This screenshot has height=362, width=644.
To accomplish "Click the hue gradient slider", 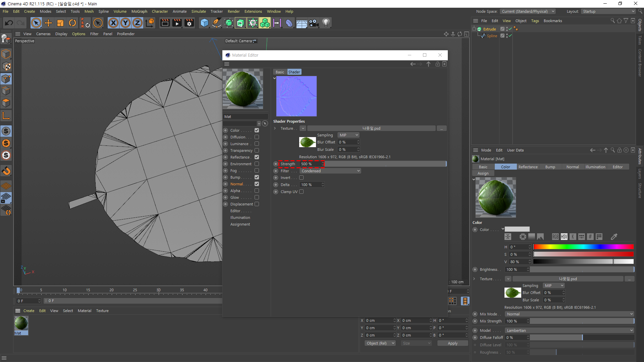I will [x=583, y=247].
